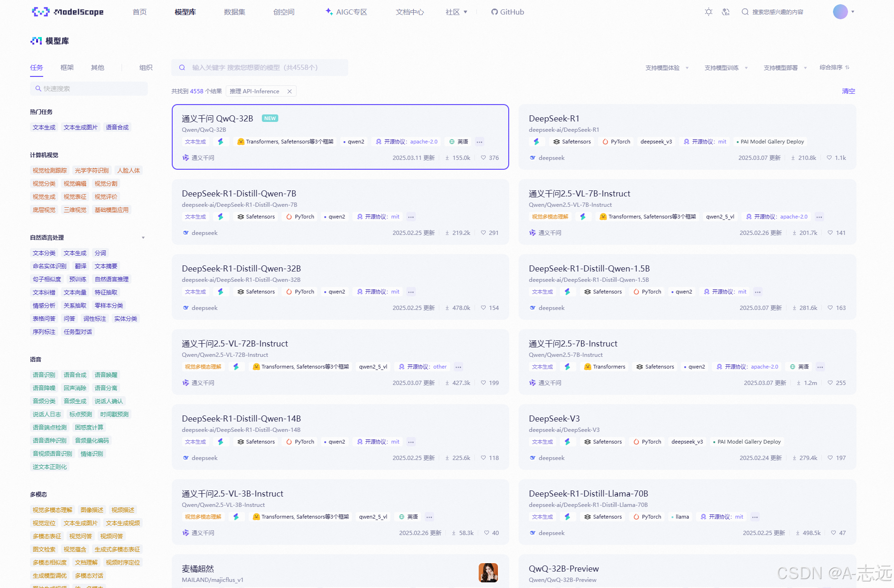Open the user avatar menu
This screenshot has width=894, height=588.
pos(843,12)
